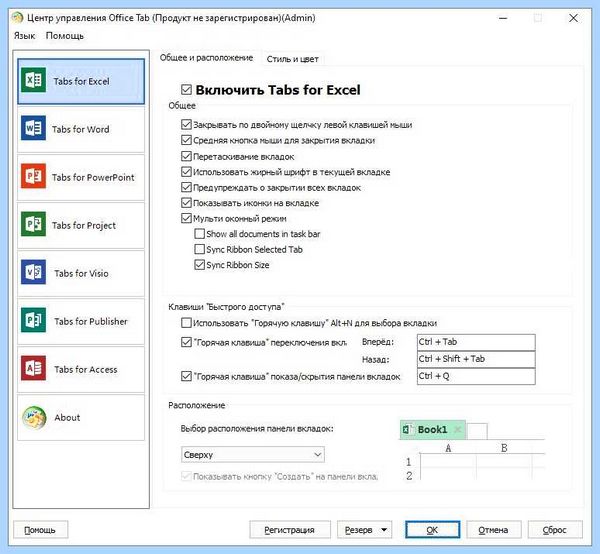Click the Word icon in sidebar
The image size is (600, 554).
pos(33,128)
